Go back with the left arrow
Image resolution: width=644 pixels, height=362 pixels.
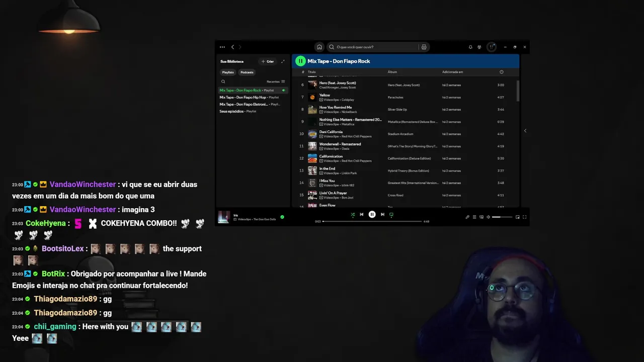(x=232, y=47)
